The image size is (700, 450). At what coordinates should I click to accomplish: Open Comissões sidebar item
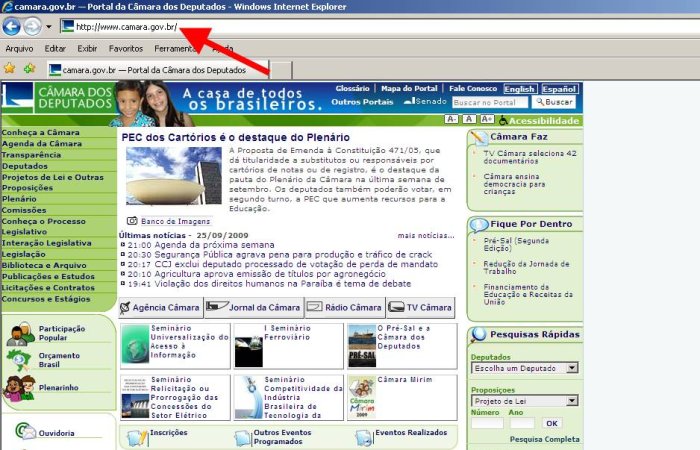click(24, 210)
